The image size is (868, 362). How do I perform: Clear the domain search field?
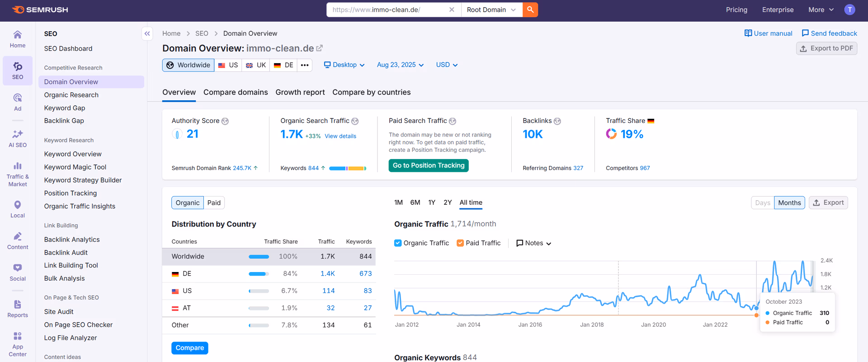pyautogui.click(x=451, y=9)
